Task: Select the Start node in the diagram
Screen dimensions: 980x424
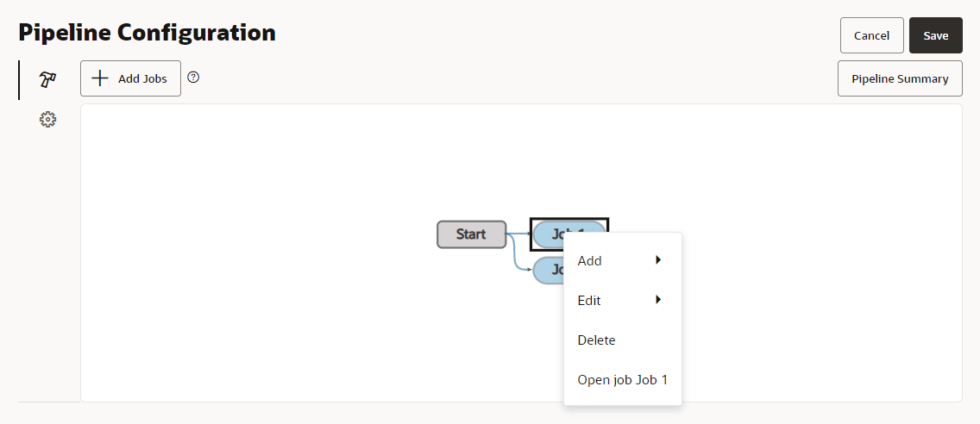Action: [x=471, y=234]
